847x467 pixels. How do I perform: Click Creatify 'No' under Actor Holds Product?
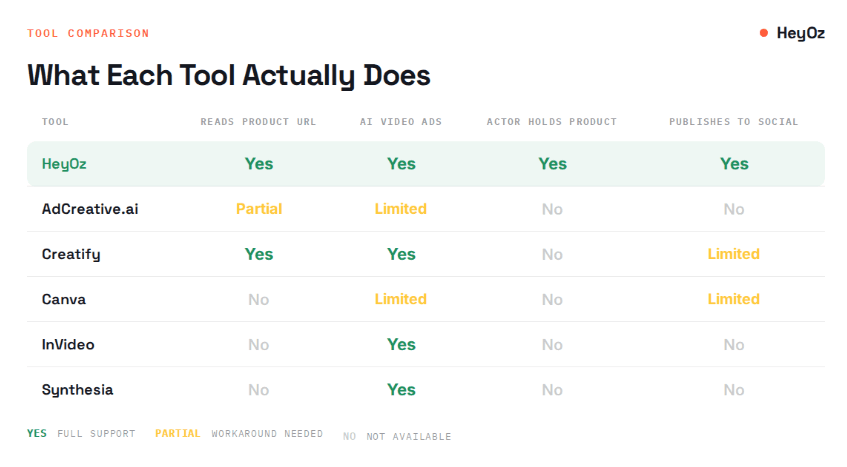point(552,254)
